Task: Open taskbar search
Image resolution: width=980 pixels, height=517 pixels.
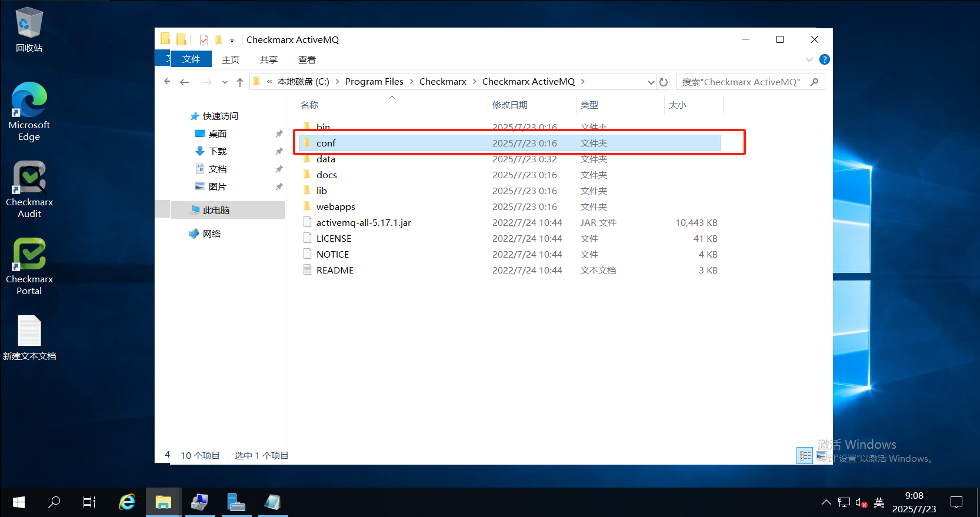Action: (x=54, y=502)
